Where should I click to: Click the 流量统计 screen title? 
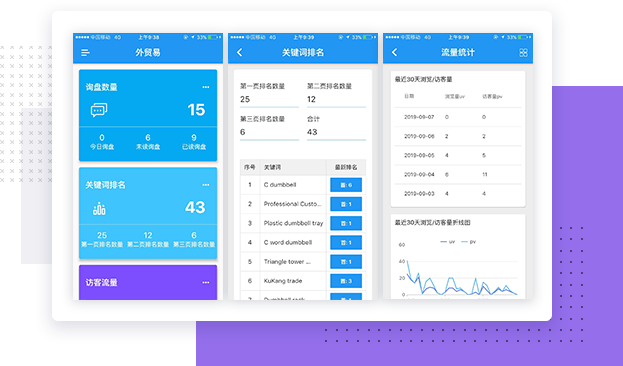point(458,52)
